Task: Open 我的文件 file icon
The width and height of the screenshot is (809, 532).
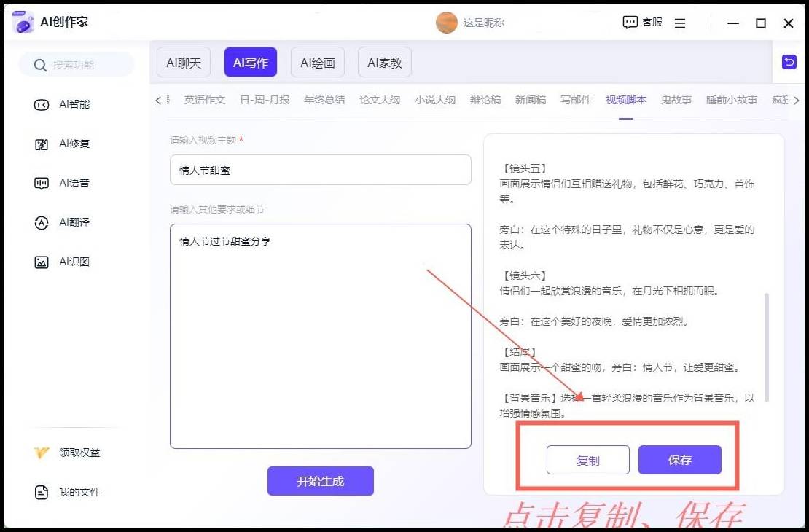Action: [42, 492]
